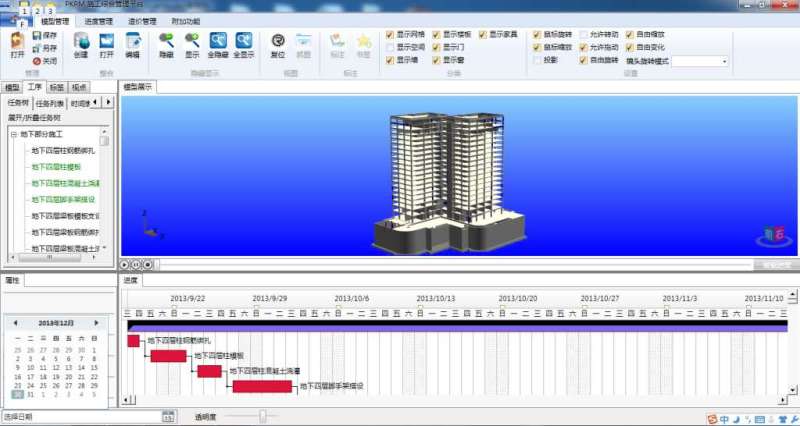Screen dimensions: 800x426
Task: Toggle the 显示网格 checkbox
Action: tap(390, 34)
